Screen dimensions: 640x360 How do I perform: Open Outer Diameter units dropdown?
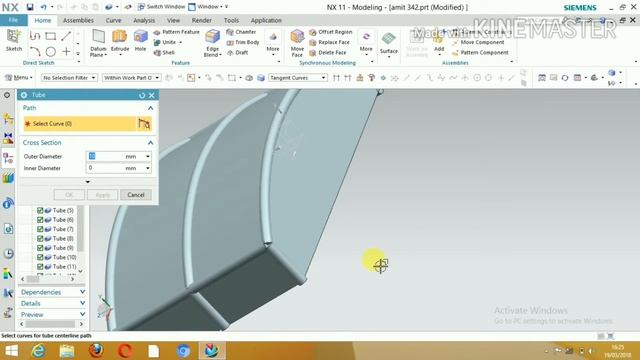148,156
